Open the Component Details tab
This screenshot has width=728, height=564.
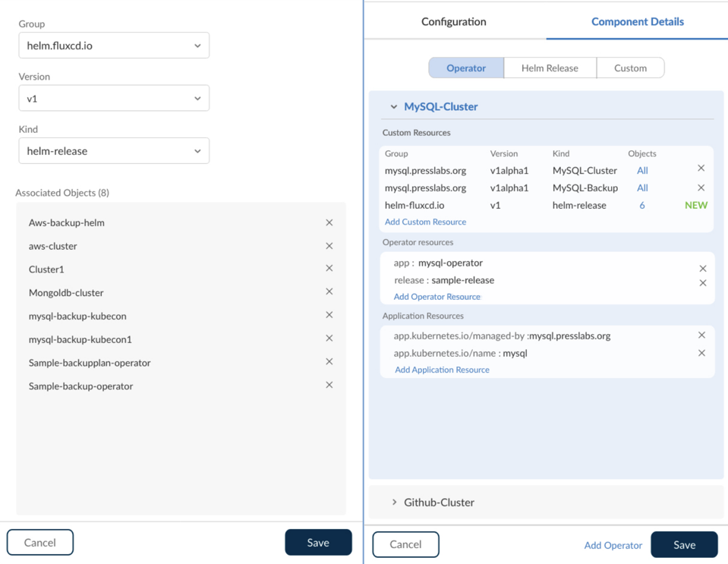pos(637,21)
